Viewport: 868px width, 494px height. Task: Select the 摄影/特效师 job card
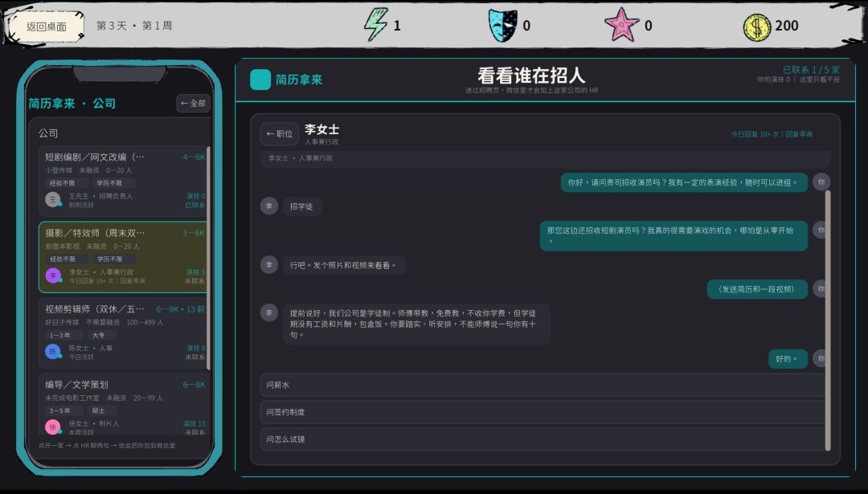(122, 257)
